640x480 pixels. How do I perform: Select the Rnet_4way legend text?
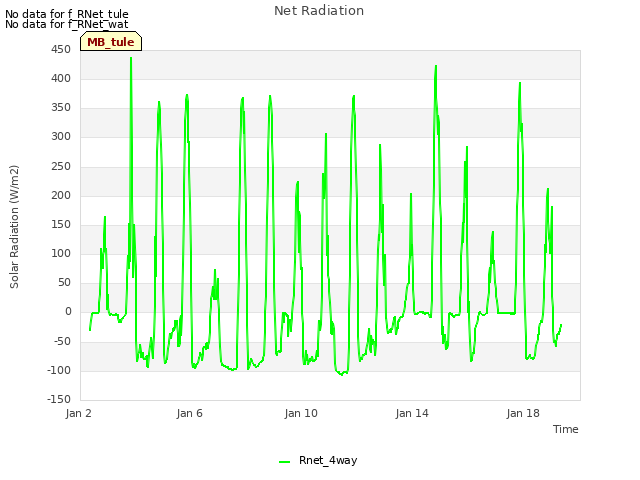[x=328, y=460]
